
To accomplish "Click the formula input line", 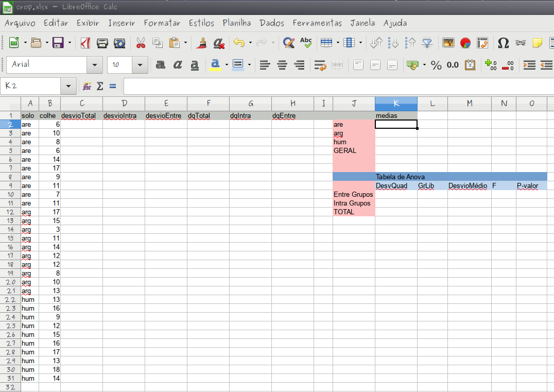I will coord(335,86).
